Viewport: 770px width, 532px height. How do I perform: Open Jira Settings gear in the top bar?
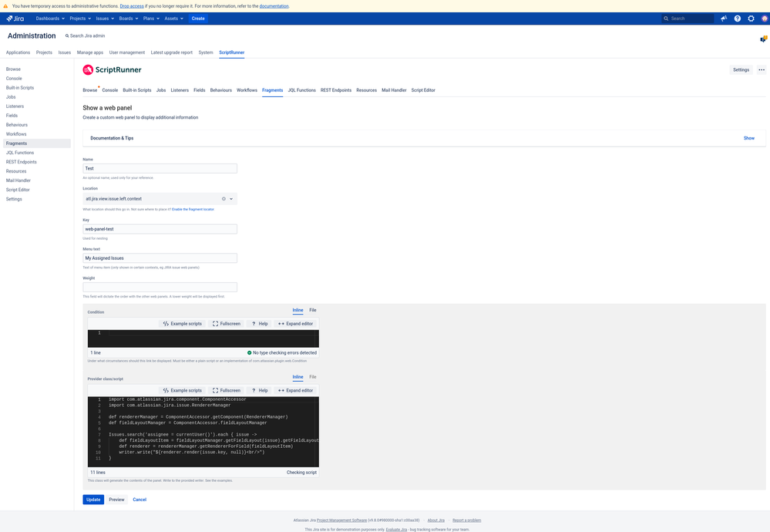[751, 18]
